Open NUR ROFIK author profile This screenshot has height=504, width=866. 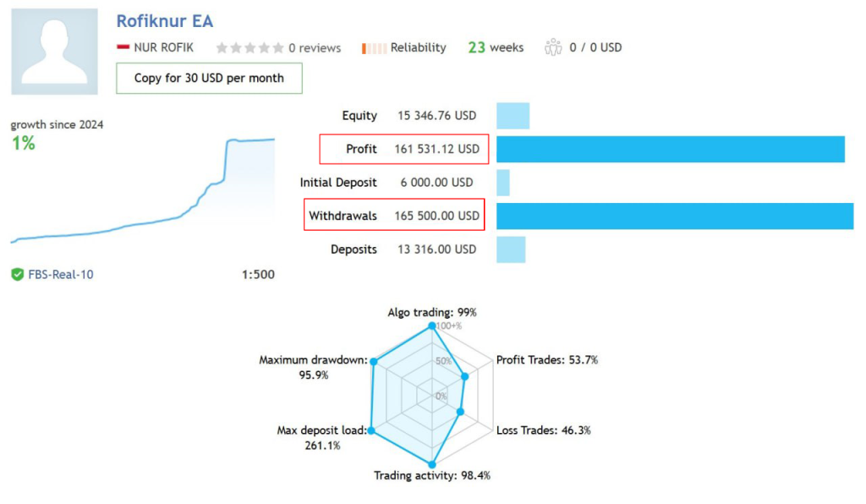click(164, 47)
